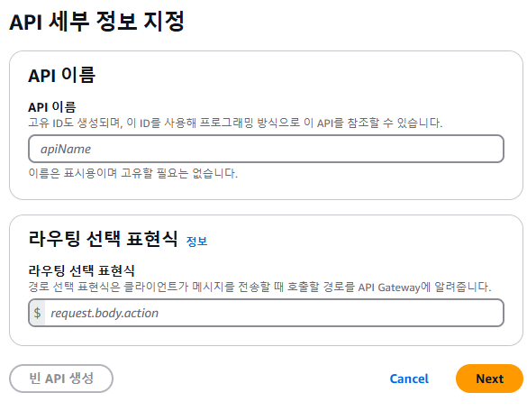
Task: Open the 정보 info link
Action: click(196, 241)
